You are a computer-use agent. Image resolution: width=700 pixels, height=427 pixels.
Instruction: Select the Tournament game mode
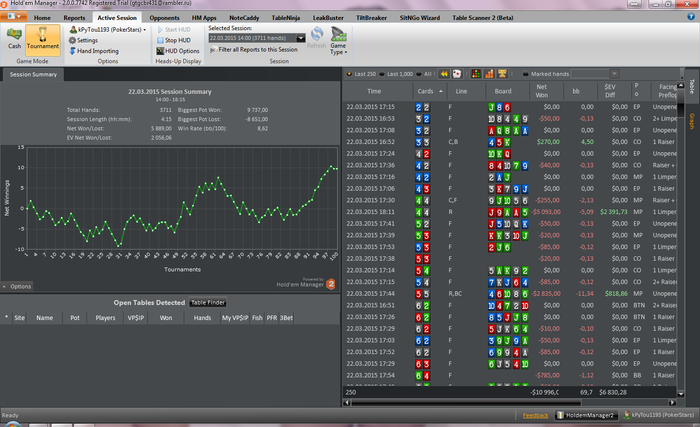click(x=42, y=39)
